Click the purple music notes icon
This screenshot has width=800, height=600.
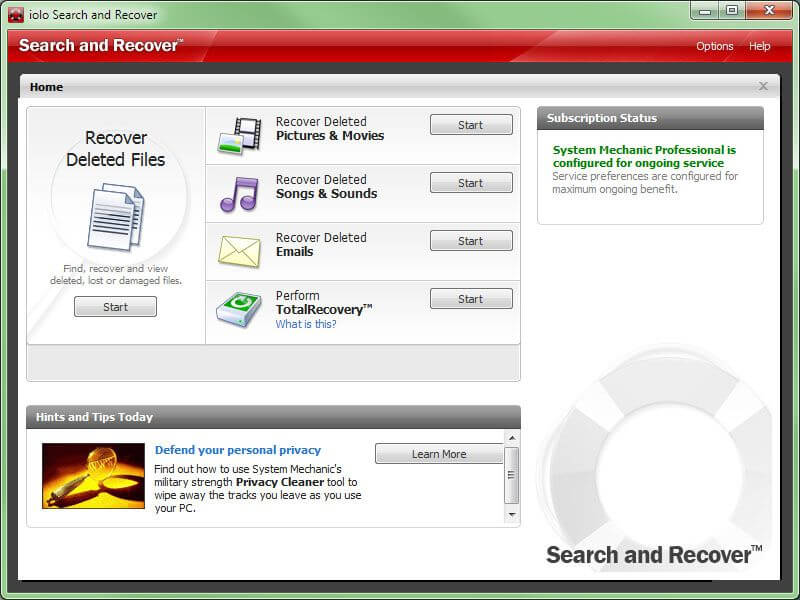coord(239,193)
